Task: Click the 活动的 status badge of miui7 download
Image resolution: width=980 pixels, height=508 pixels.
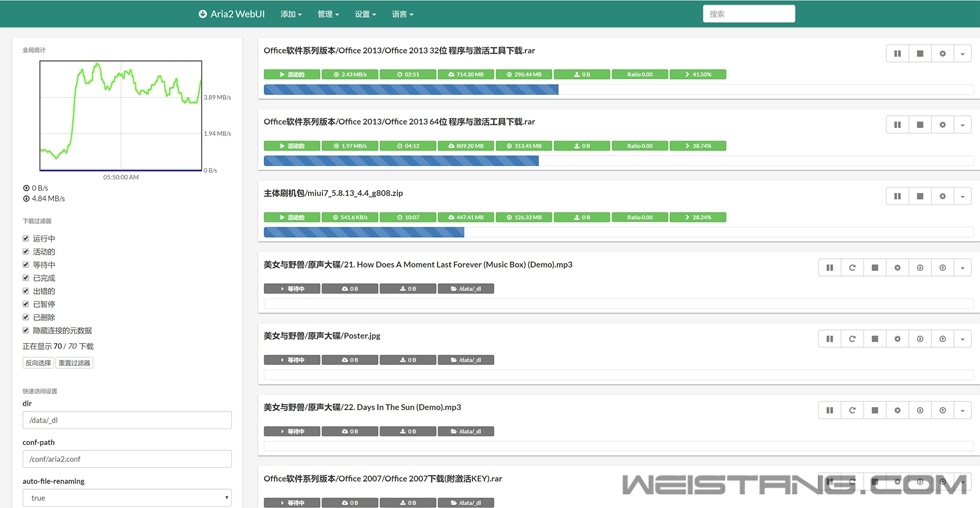Action: tap(292, 217)
